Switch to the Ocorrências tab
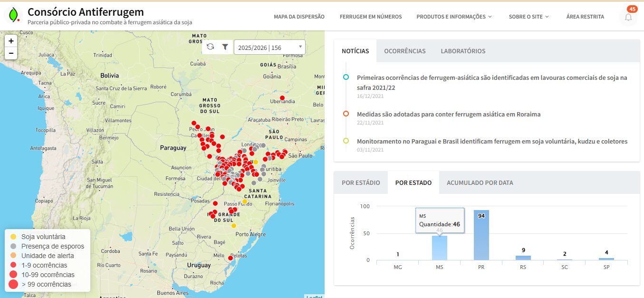The width and height of the screenshot is (644, 298). click(x=404, y=51)
